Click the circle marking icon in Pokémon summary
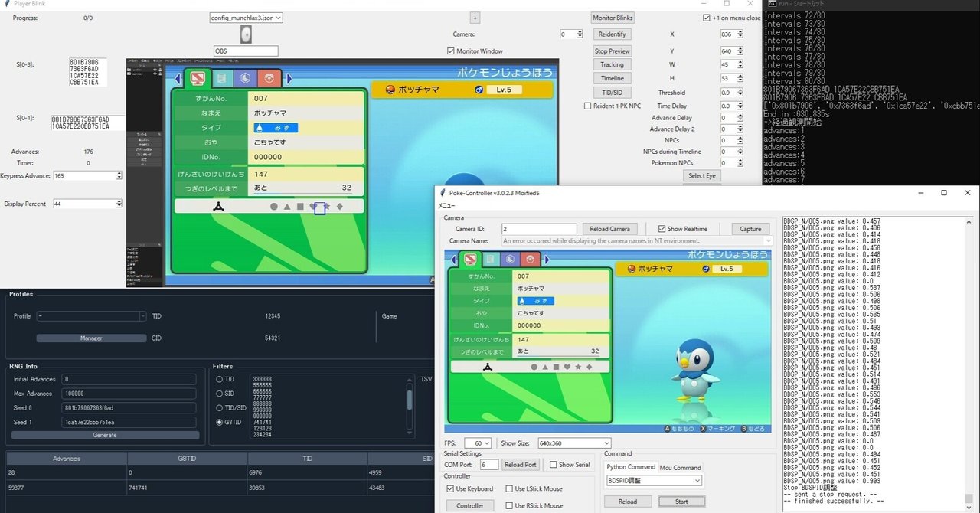Image resolution: width=980 pixels, height=513 pixels. click(x=274, y=205)
